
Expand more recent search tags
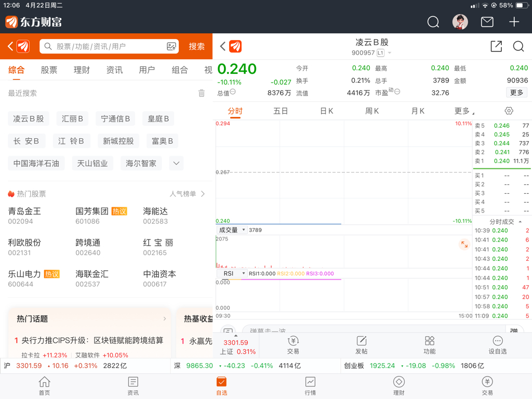click(x=176, y=163)
